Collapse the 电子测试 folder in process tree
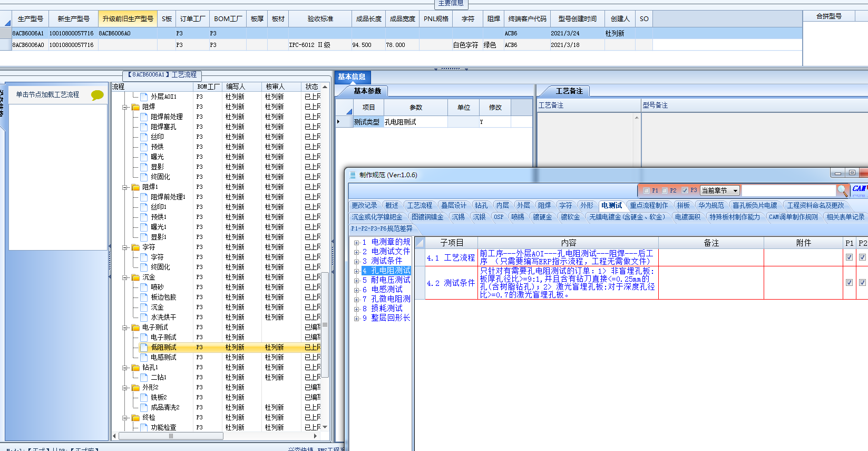Viewport: 868px width, 451px height. 125,328
